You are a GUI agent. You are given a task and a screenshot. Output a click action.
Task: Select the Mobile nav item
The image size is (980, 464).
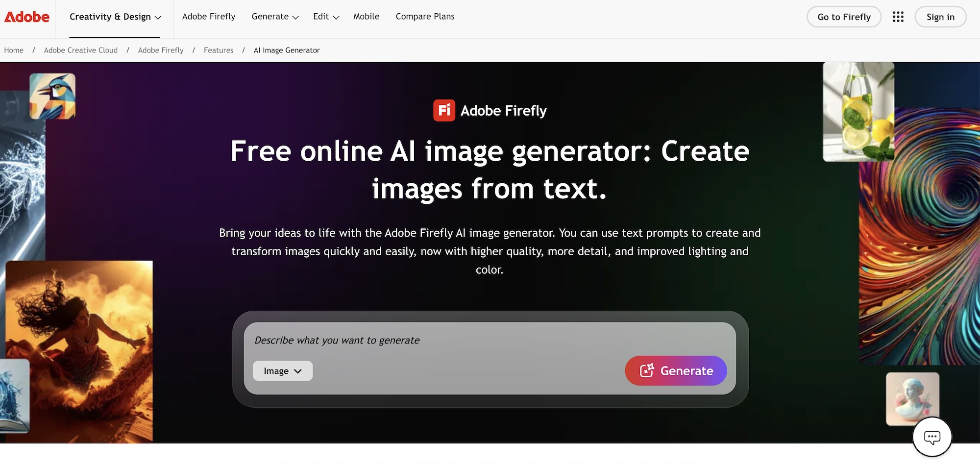pyautogui.click(x=366, y=17)
